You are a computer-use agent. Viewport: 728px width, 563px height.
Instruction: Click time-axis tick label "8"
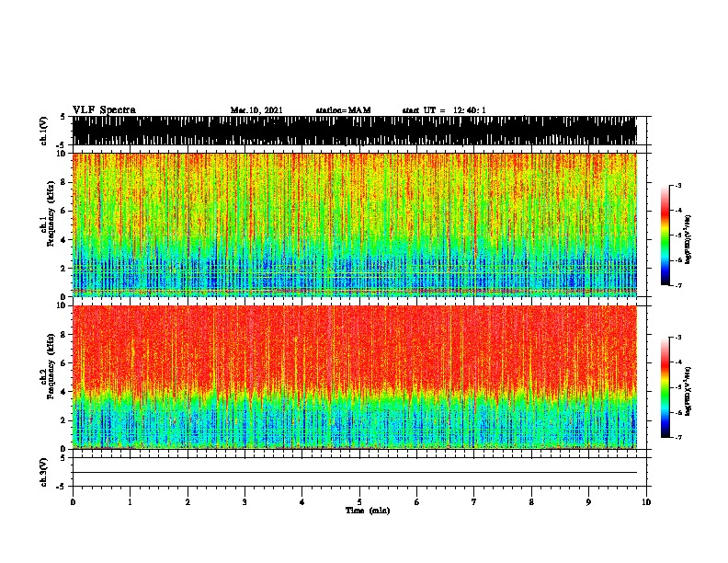click(x=531, y=501)
